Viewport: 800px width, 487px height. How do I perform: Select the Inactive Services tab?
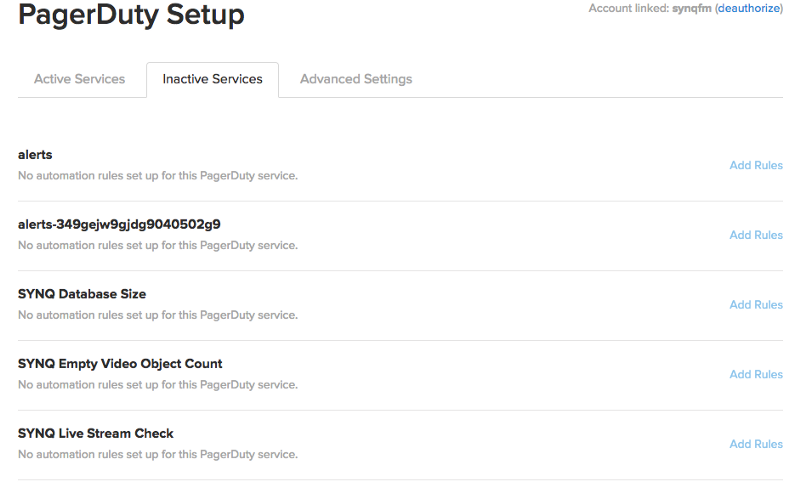tap(212, 79)
